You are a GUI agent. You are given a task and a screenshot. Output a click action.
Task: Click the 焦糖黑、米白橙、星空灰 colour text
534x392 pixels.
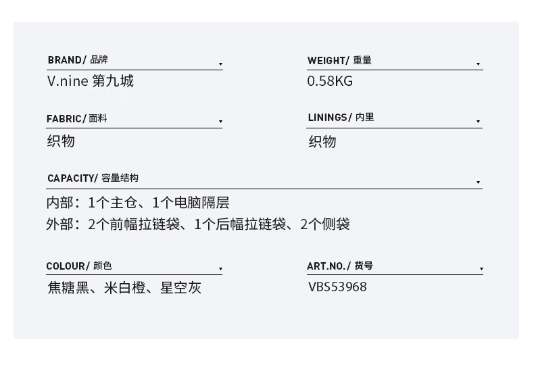pyautogui.click(x=124, y=287)
